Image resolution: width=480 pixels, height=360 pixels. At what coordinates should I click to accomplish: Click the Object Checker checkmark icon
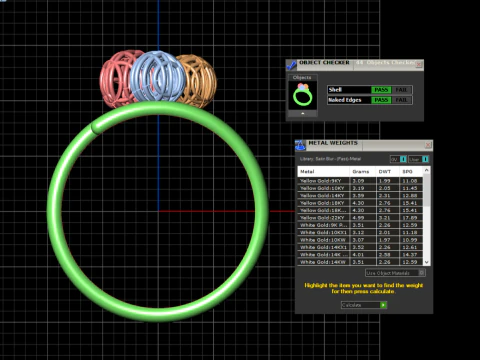coord(291,65)
